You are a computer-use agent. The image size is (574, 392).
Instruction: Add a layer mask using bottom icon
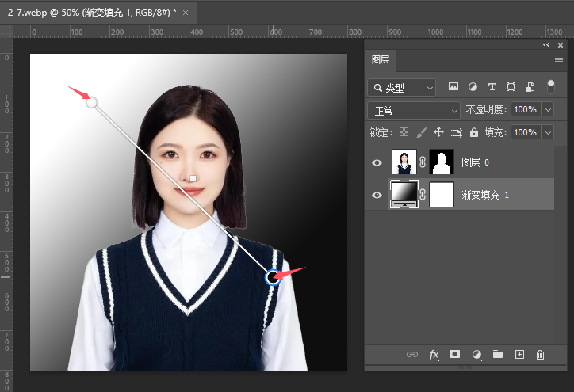click(x=455, y=355)
